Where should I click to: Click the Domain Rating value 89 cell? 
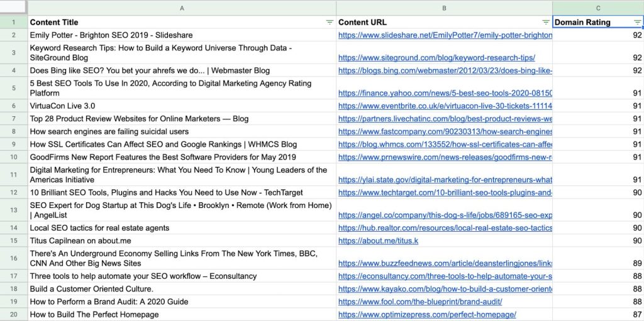tap(597, 263)
